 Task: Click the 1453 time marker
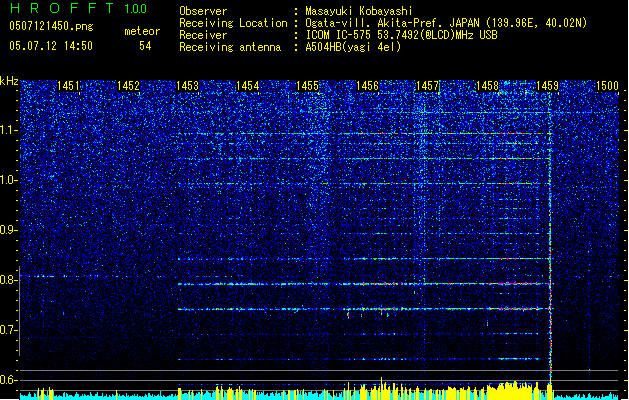pos(188,85)
